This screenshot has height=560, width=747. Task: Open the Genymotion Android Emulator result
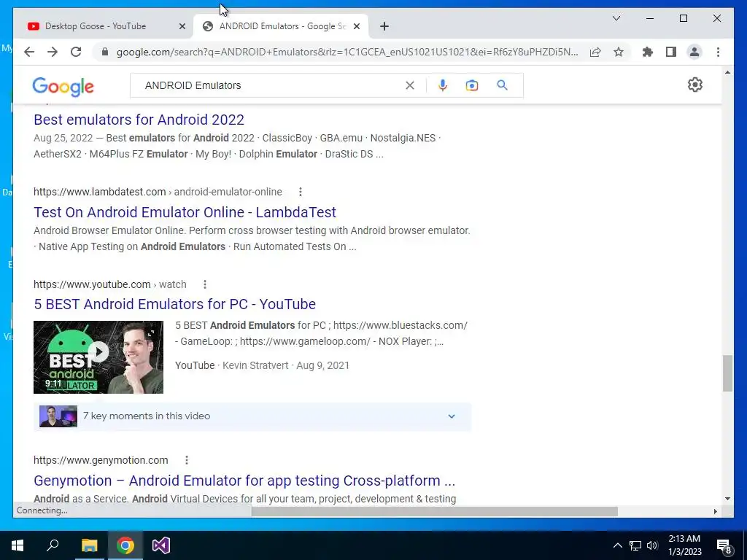click(x=244, y=481)
